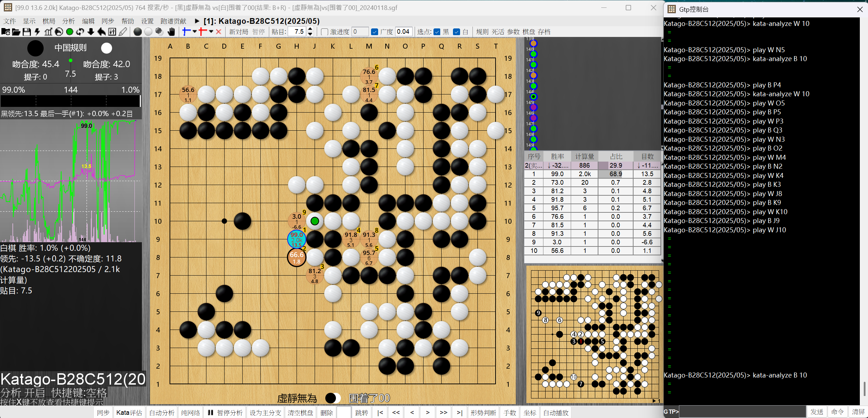Click the settings sliders toolbar icon
Screen dimensions: 868x418
click(112, 32)
